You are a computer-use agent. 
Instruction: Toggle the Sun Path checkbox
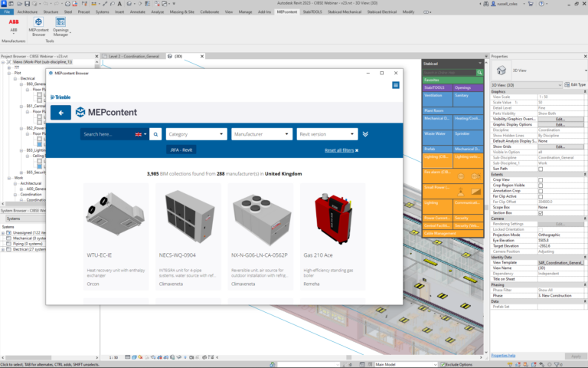[541, 169]
